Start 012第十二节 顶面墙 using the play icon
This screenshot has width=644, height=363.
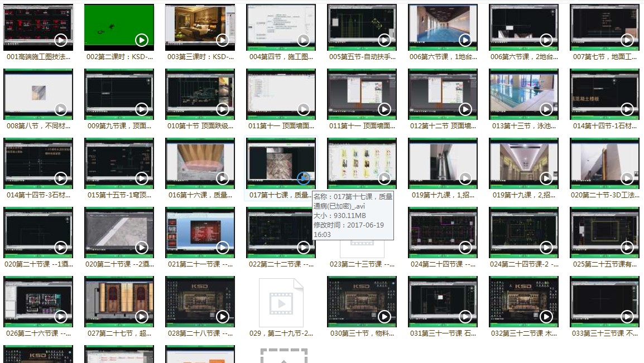[x=465, y=109]
